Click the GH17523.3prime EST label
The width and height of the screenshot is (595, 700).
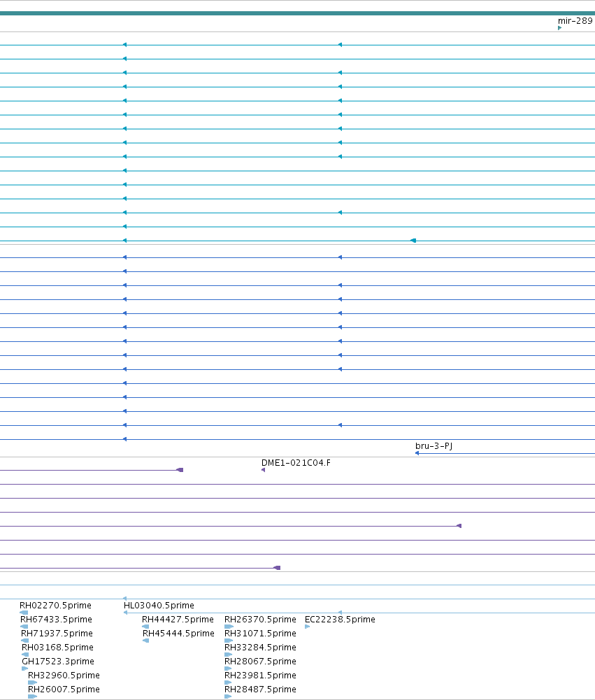(58, 661)
